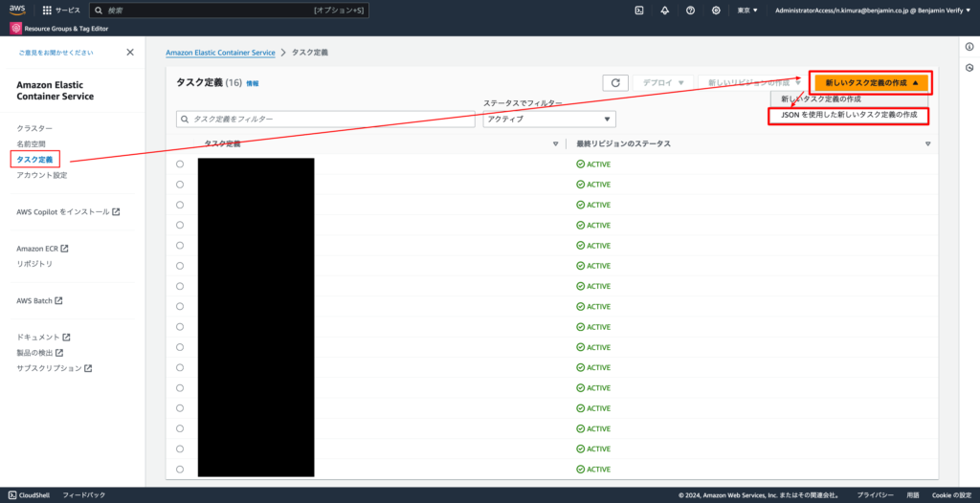980x503 pixels.
Task: Sort by 最終リビジョンのステータス column arrow
Action: tap(927, 144)
